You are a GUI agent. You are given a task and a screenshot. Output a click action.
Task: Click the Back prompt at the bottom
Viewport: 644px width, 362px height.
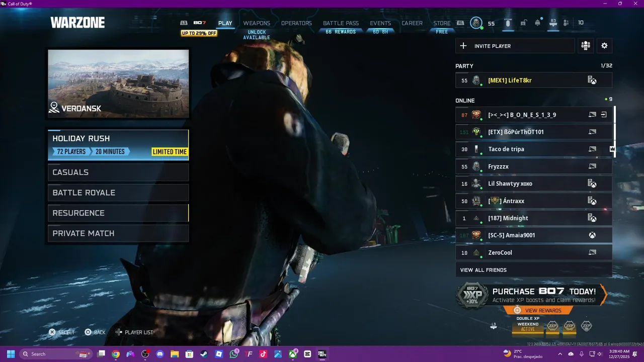(x=95, y=332)
